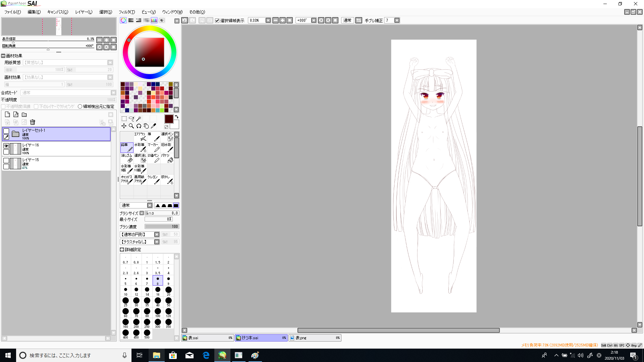Image resolution: width=644 pixels, height=362 pixels.
Task: Click the foreground dark red color swatch
Action: (x=169, y=119)
